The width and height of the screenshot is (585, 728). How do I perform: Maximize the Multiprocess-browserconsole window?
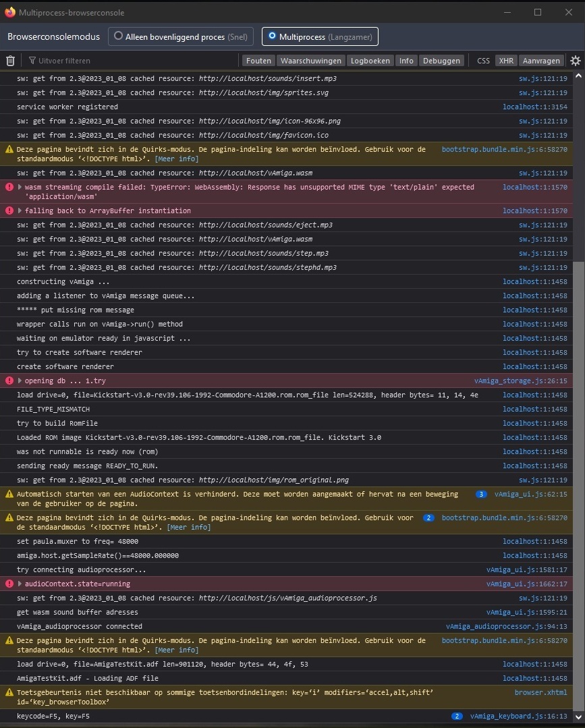coord(538,12)
